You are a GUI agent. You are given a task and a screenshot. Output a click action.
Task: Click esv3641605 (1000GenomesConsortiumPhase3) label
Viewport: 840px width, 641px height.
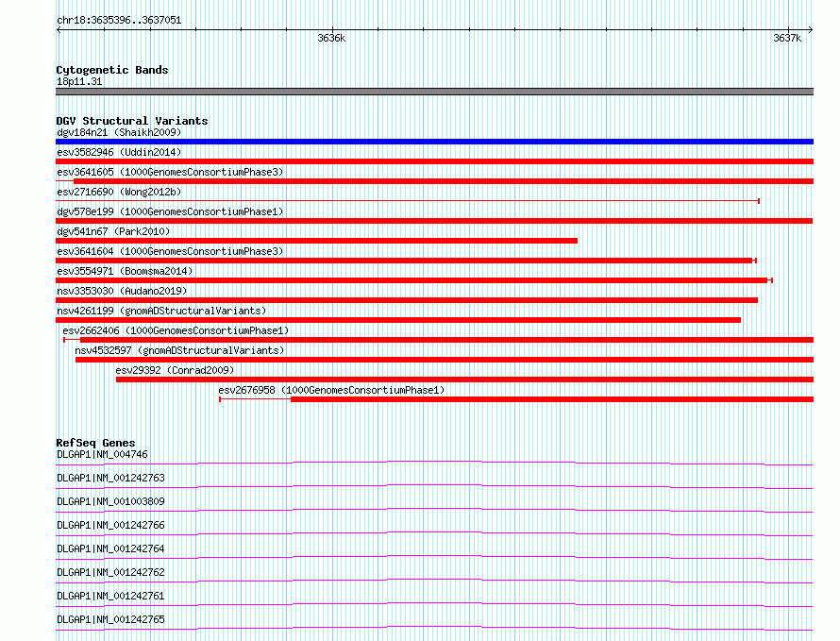tap(170, 172)
